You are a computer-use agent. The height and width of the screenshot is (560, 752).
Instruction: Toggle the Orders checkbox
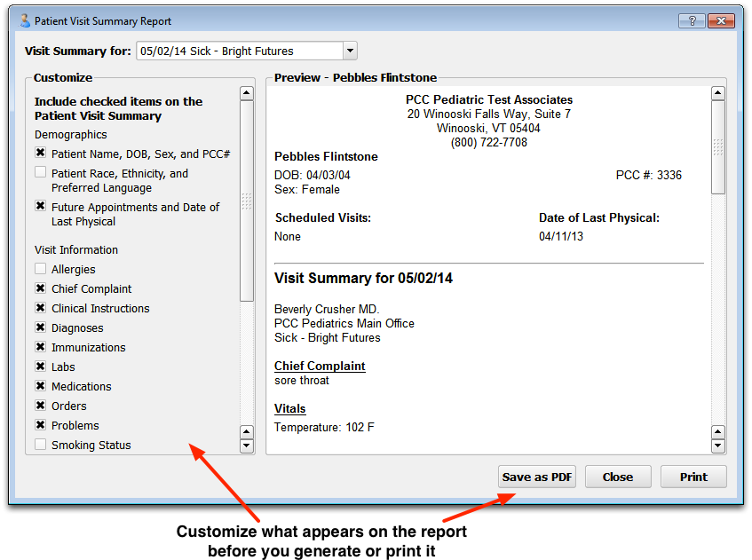(41, 406)
